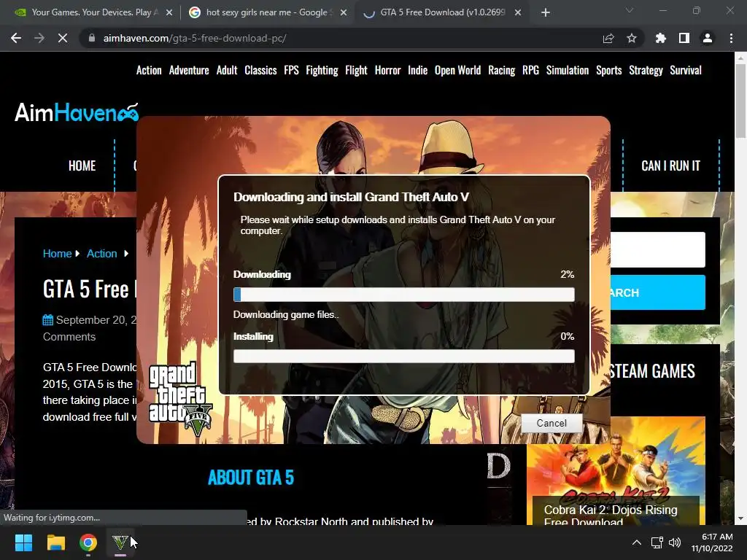
Task: Open the Chrome profile icon
Action: point(708,38)
